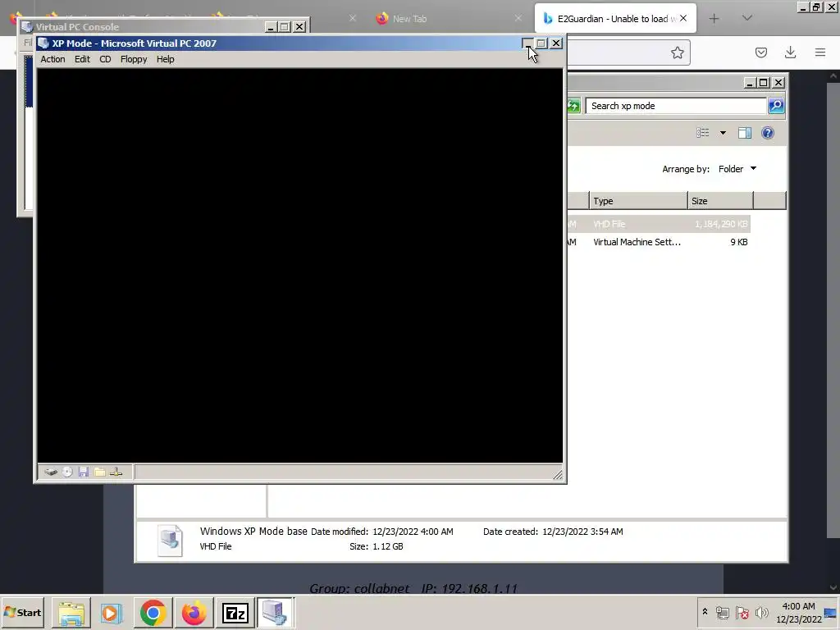Open the CD menu in XP Mode window
The width and height of the screenshot is (840, 630).
click(105, 59)
